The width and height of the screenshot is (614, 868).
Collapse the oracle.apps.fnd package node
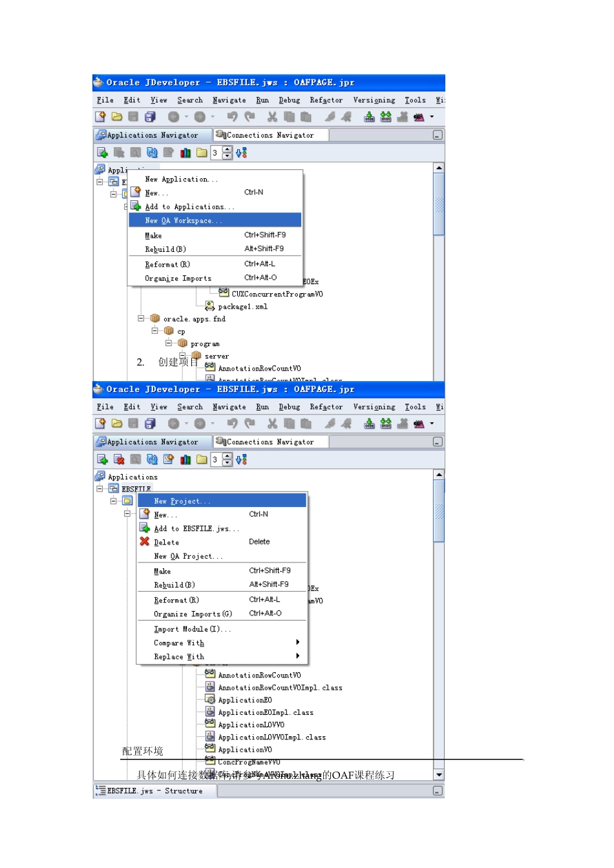[142, 318]
